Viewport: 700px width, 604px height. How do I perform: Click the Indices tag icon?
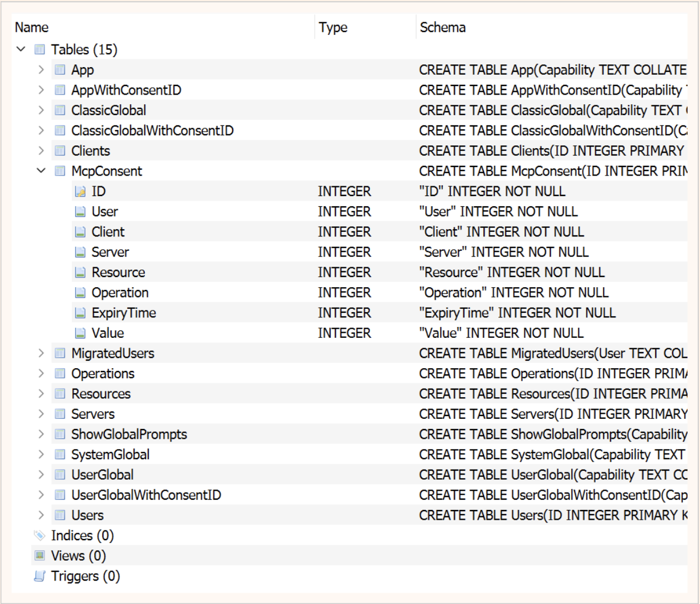(39, 536)
